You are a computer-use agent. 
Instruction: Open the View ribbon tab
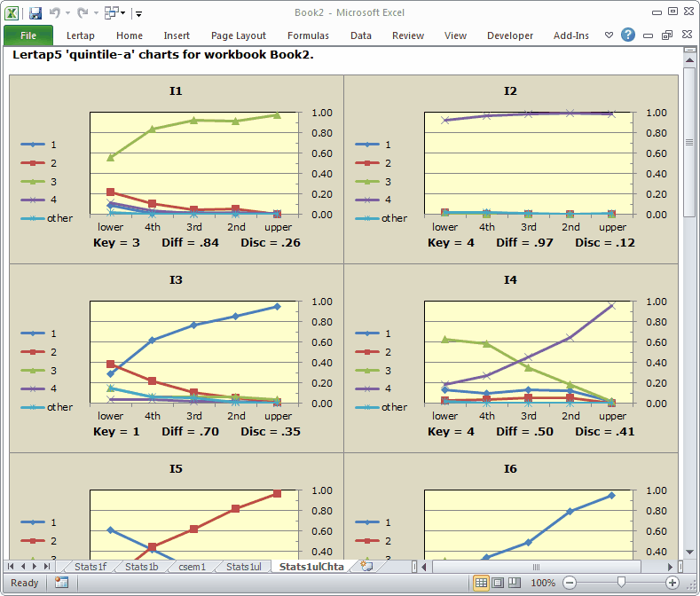[455, 35]
